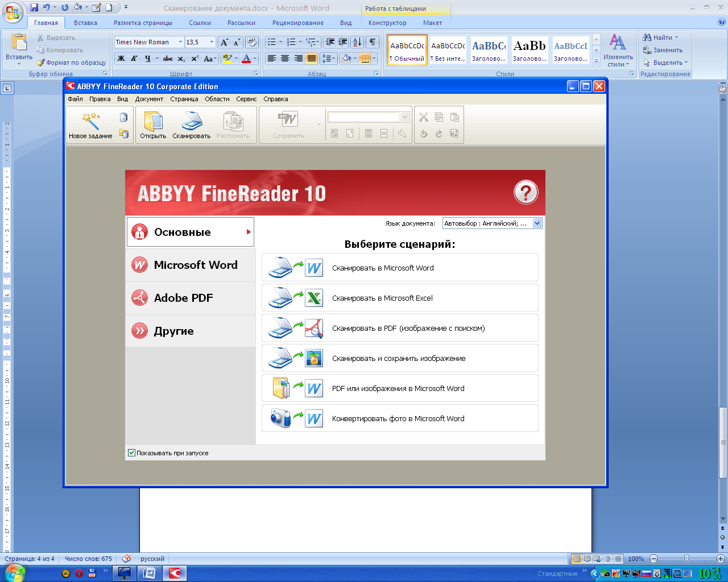Image resolution: width=728 pixels, height=582 pixels.
Task: Click zoom out minus button in Word
Action: (x=653, y=559)
